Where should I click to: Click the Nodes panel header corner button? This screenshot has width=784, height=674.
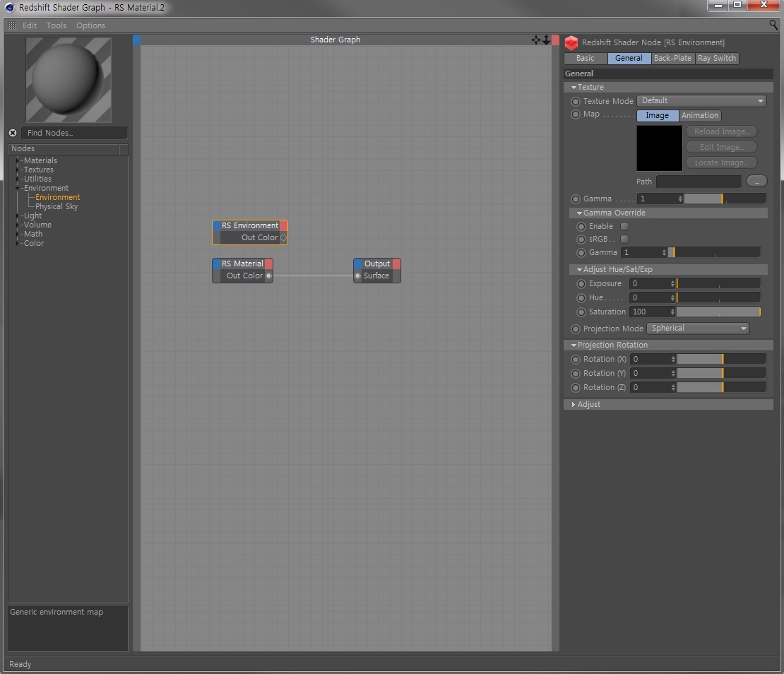tap(124, 150)
